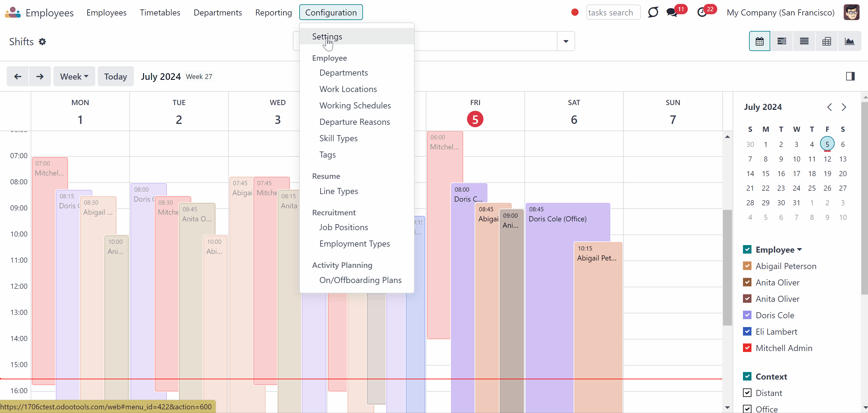
Task: Open the Week range dropdown
Action: [x=74, y=76]
